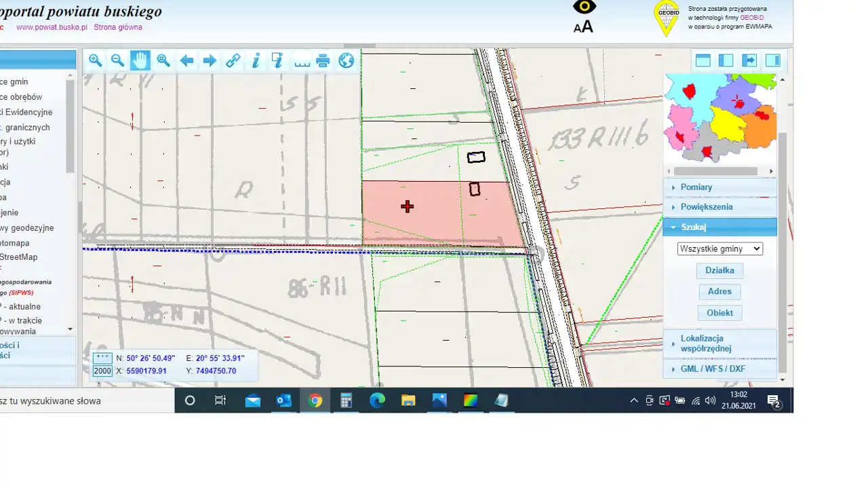Click the chain link icon in toolbar
This screenshot has height=488, width=868.
(233, 60)
